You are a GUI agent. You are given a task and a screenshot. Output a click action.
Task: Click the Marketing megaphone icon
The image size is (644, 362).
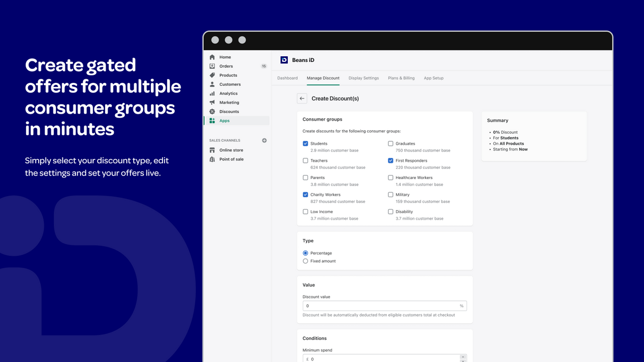pyautogui.click(x=212, y=103)
